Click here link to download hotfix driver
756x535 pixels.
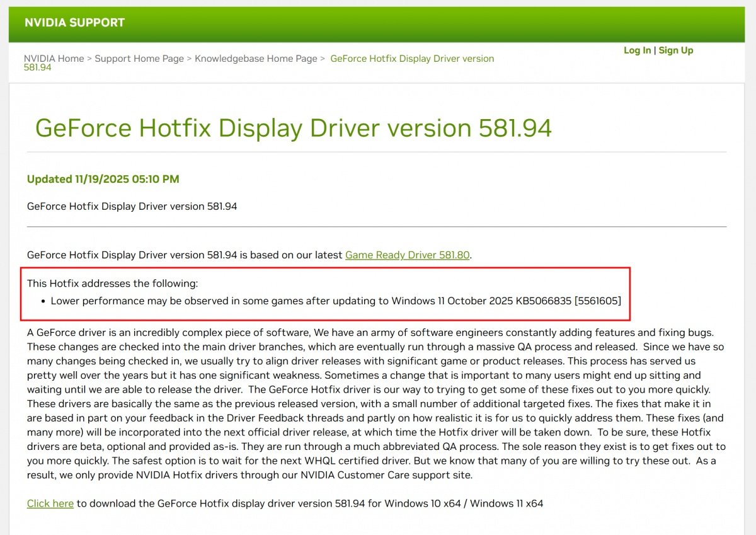tap(50, 503)
